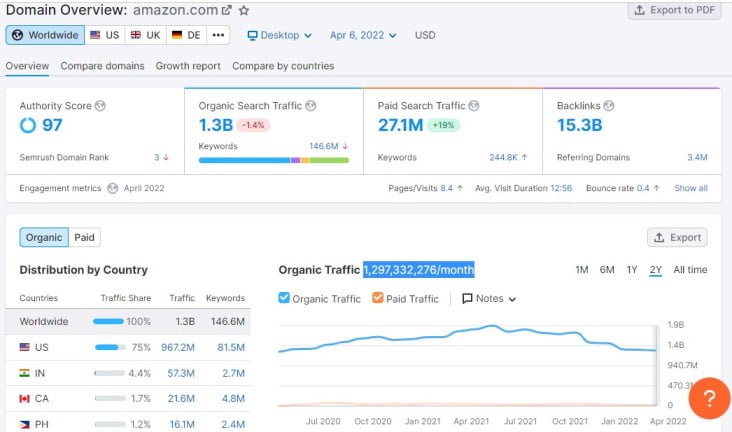Image resolution: width=732 pixels, height=432 pixels.
Task: Click the 3.4M referring domains link
Action: point(697,157)
